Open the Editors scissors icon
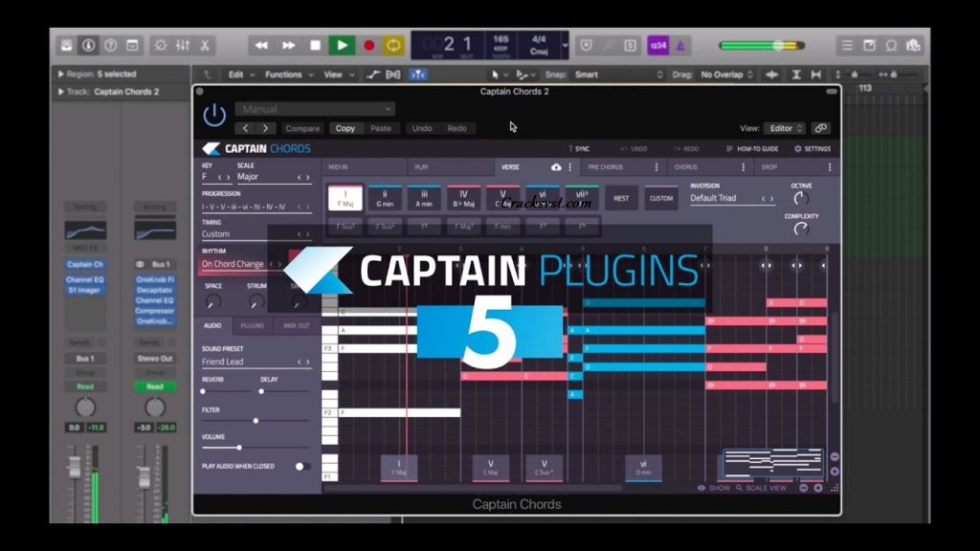Image resolution: width=980 pixels, height=551 pixels. [205, 45]
